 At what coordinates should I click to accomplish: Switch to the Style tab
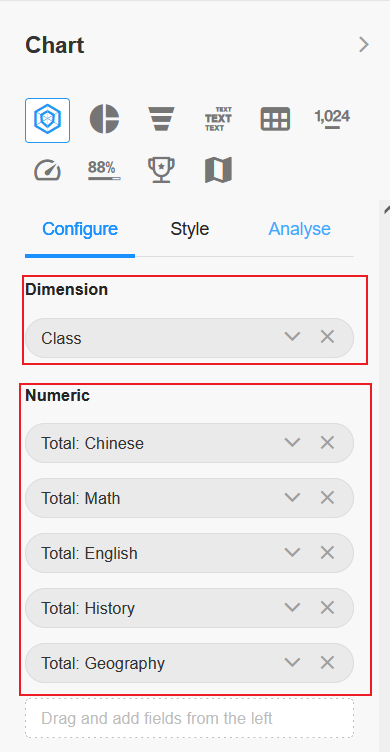click(x=189, y=229)
